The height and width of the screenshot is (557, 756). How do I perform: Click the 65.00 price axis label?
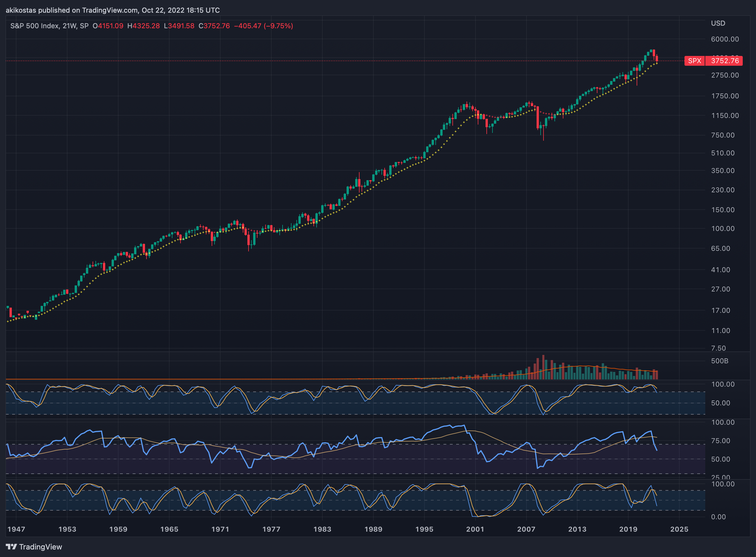(x=721, y=249)
